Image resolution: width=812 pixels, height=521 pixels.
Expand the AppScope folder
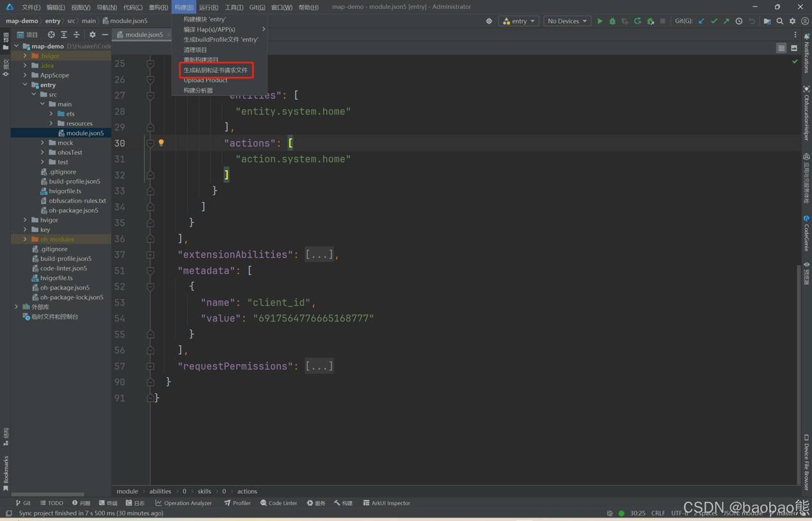click(x=26, y=75)
